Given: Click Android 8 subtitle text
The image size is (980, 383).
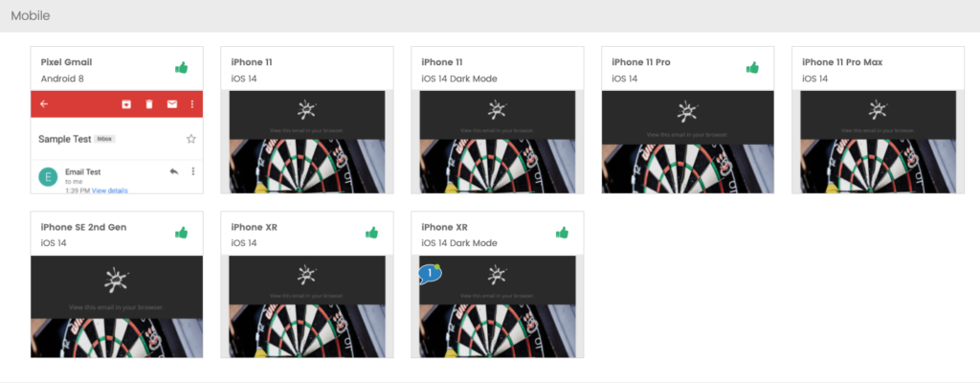Looking at the screenshot, I should [62, 79].
